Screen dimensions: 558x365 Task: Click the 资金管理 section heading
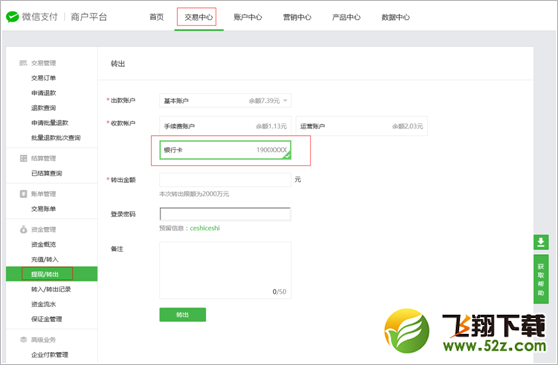pyautogui.click(x=43, y=229)
